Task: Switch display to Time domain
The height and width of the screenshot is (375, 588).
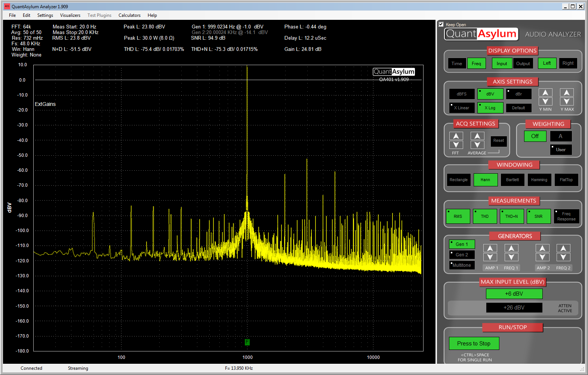Action: point(457,64)
